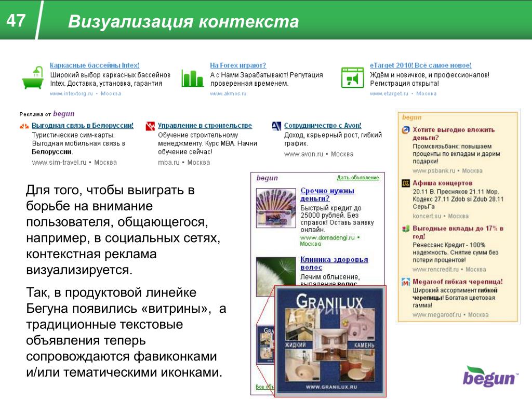The image size is (532, 399).
Task: Click the slide number 47
Action: click(x=16, y=21)
